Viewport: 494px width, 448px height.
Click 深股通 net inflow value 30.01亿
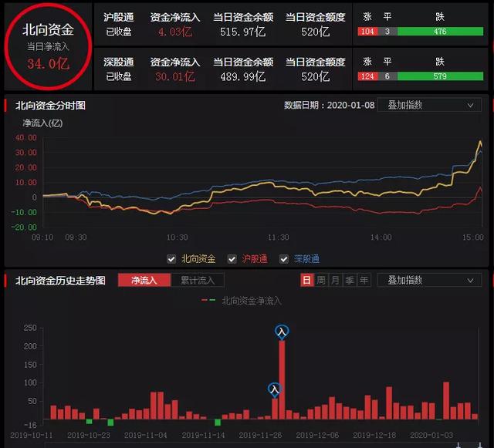click(175, 76)
